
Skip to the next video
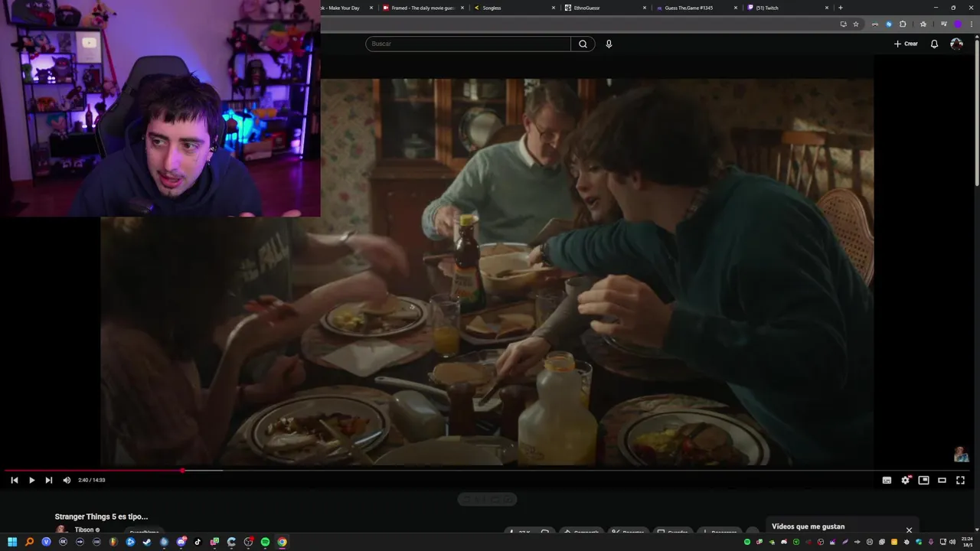(48, 480)
